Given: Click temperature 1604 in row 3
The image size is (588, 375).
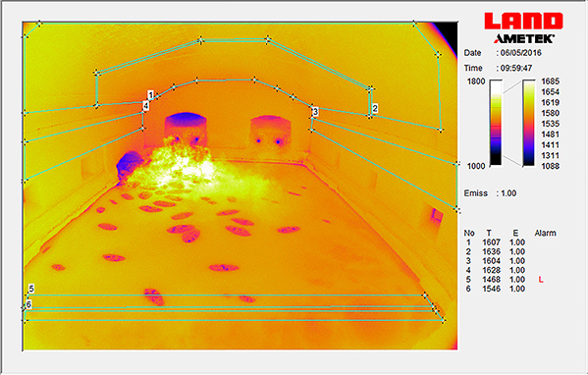Looking at the screenshot, I should [x=491, y=261].
